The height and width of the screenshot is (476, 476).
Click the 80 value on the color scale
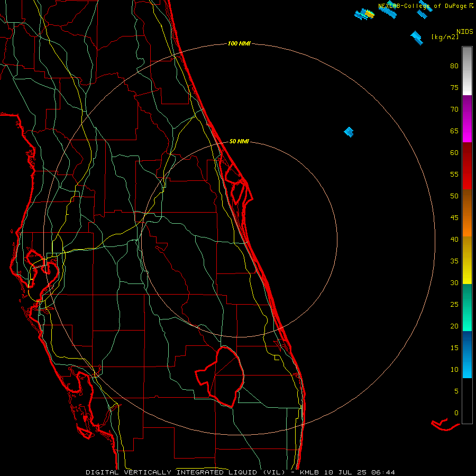pyautogui.click(x=454, y=66)
